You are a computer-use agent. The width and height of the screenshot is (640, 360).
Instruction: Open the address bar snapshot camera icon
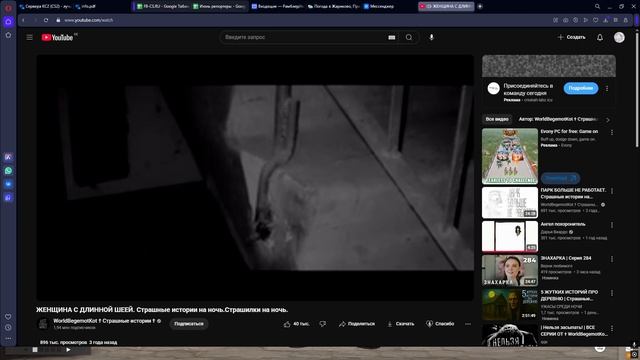point(565,20)
